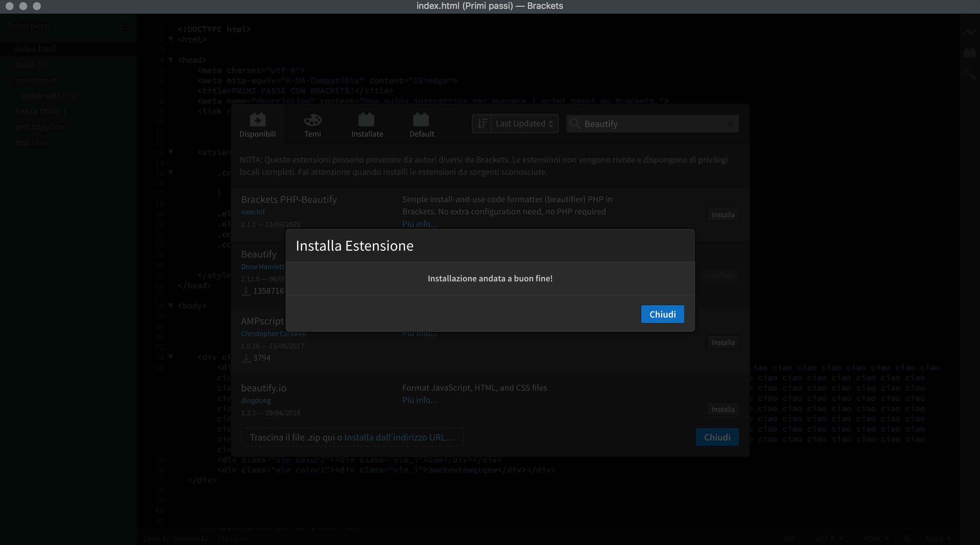Click the linting status circle indicator
Image resolution: width=980 pixels, height=545 pixels.
coord(907,539)
